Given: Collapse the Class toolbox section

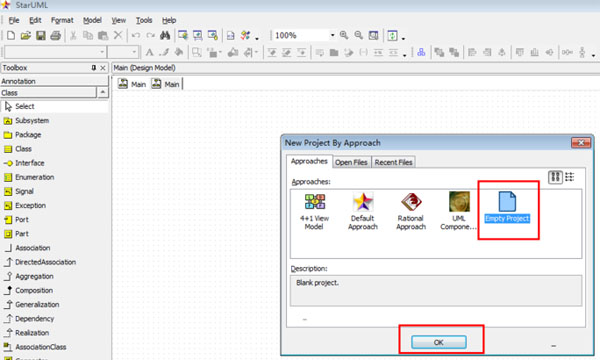Looking at the screenshot, I should coord(103,93).
